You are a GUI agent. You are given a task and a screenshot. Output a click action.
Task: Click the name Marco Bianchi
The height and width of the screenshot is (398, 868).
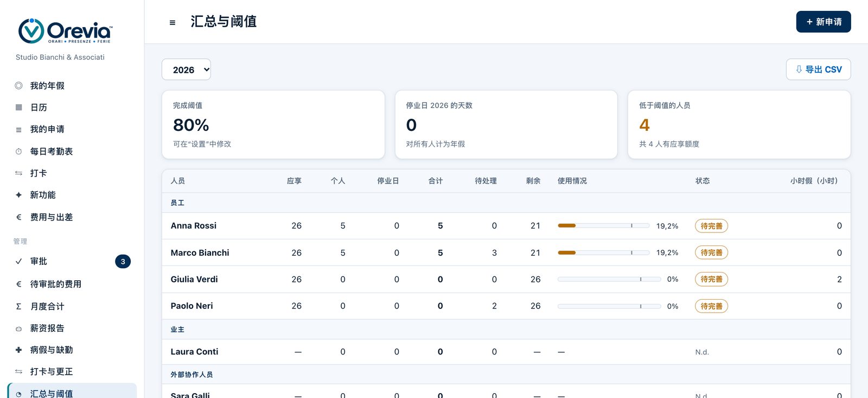click(200, 252)
